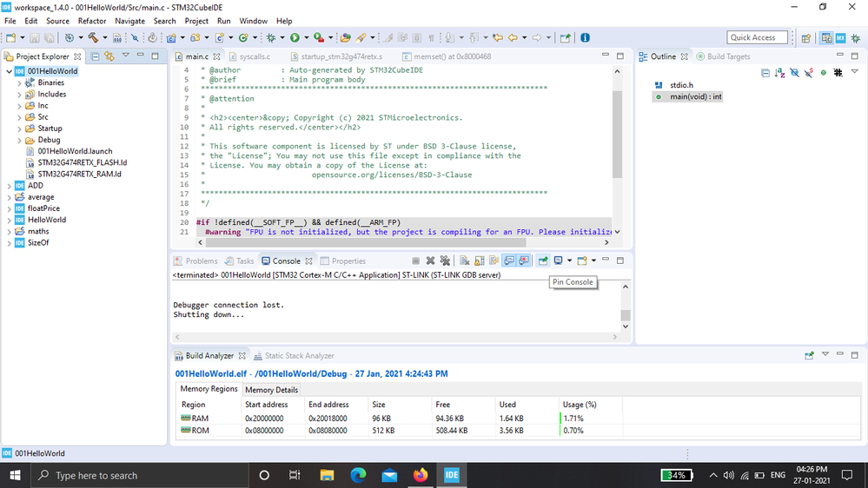Expand the Src folder in project tree
The height and width of the screenshot is (488, 868).
20,117
